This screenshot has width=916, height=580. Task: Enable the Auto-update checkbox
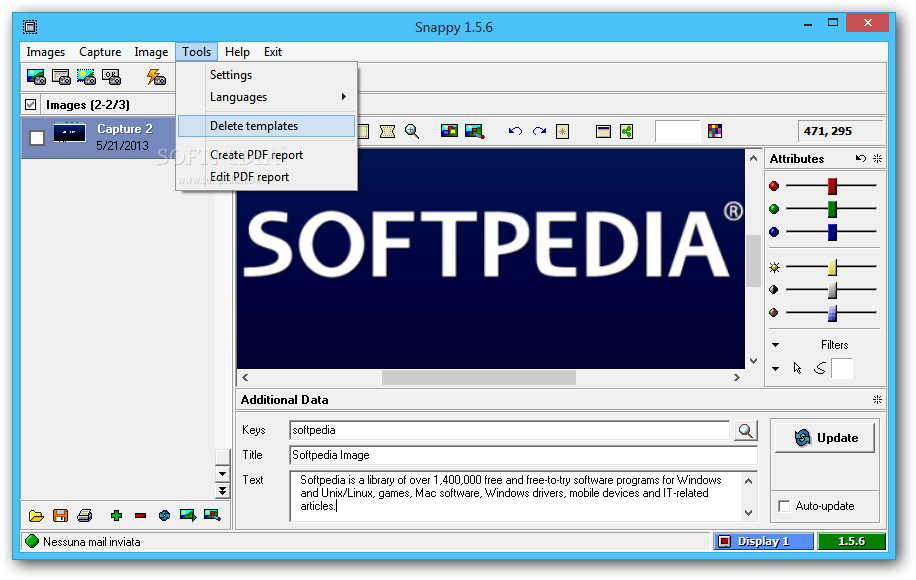click(784, 506)
